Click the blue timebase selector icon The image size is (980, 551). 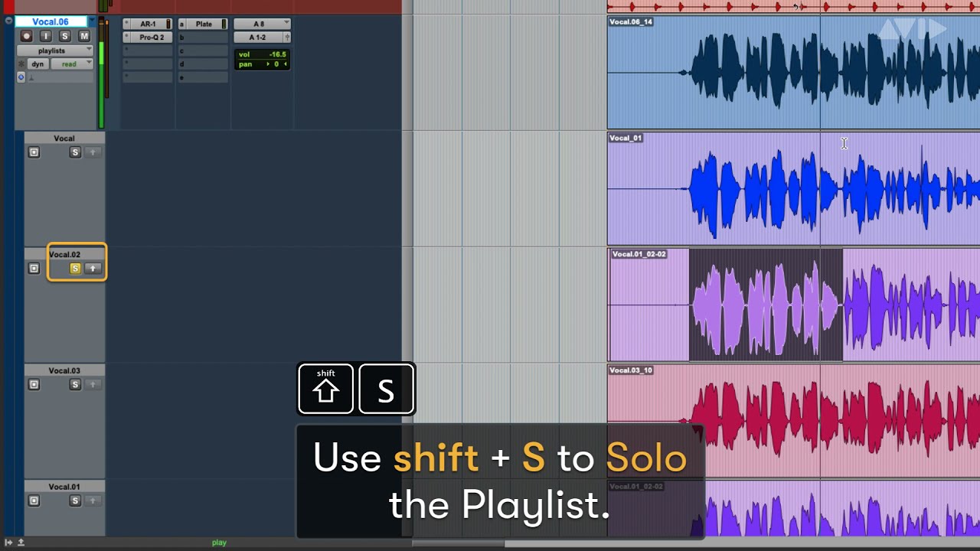(x=21, y=77)
